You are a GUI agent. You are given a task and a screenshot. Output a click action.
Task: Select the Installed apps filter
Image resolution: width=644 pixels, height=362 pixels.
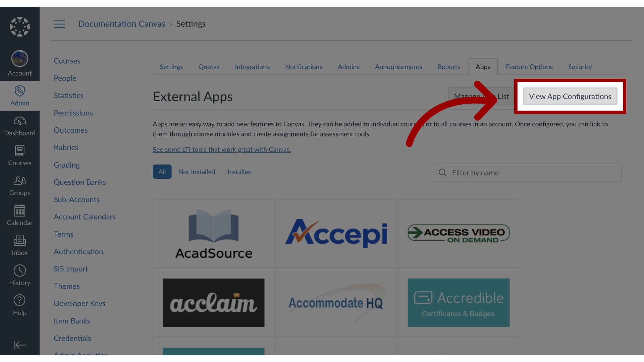[x=239, y=172]
